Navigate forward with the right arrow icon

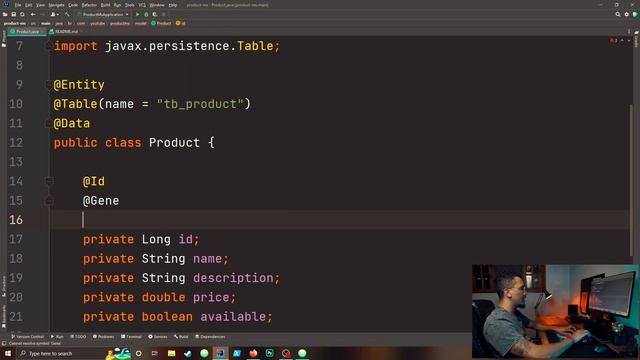click(42, 14)
